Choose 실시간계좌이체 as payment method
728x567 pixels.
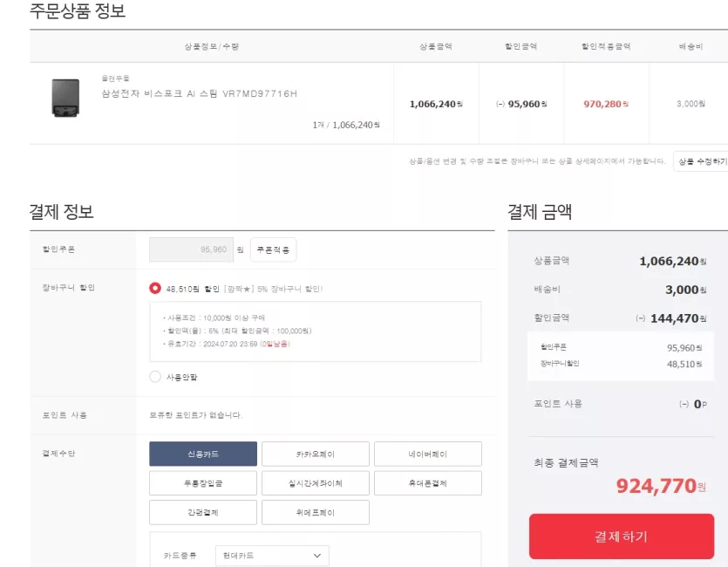316,483
